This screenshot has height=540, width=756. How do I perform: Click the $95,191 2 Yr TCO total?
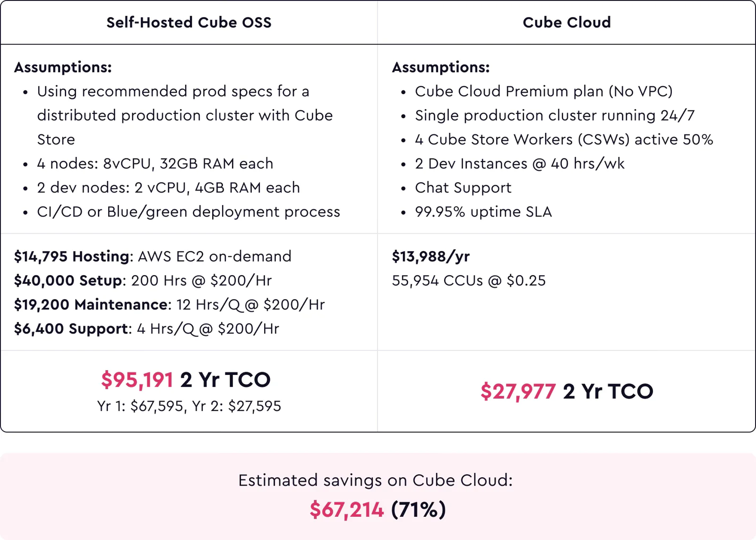[x=186, y=380]
